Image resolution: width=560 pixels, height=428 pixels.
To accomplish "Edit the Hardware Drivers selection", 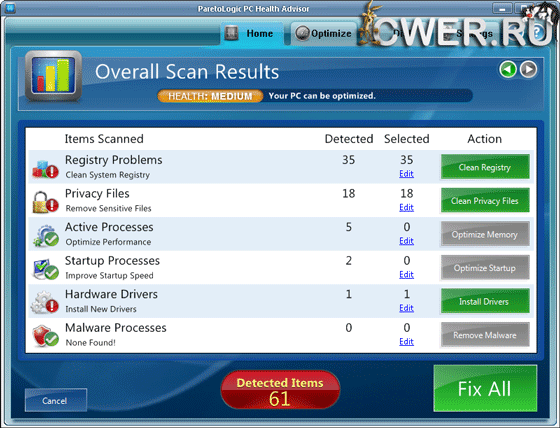I will [x=406, y=308].
